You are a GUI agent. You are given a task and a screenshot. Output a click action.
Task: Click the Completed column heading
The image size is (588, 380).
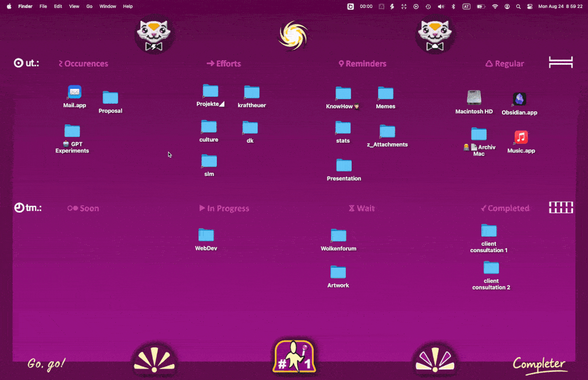pos(505,209)
